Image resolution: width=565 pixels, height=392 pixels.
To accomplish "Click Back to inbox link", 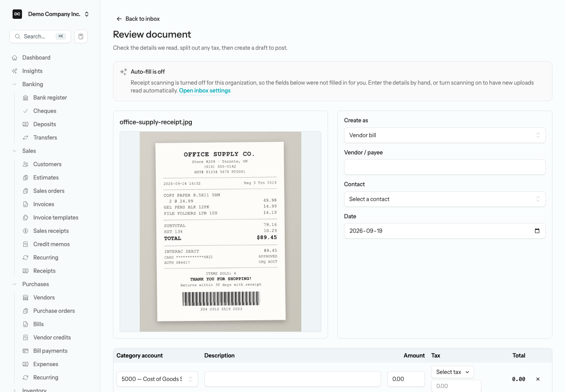I will coord(138,19).
